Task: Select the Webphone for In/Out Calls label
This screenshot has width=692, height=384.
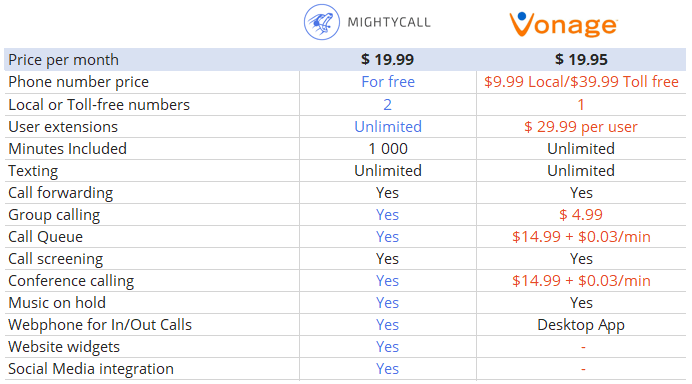Action: 100,325
